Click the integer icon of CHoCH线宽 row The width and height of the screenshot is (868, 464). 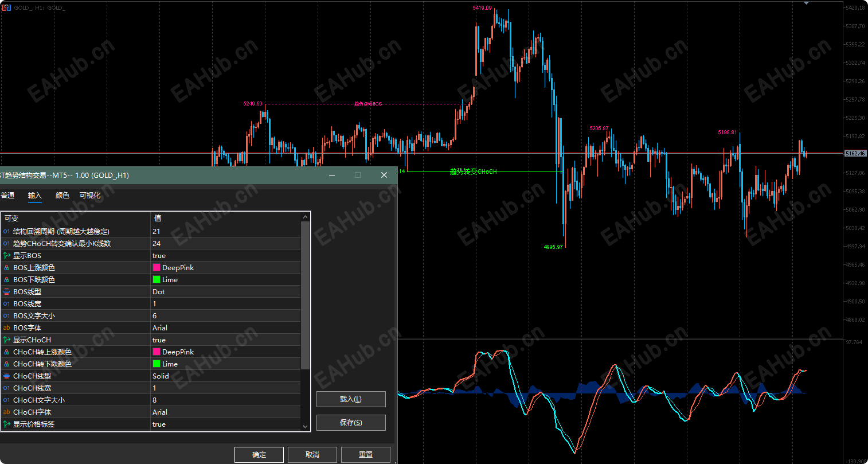[7, 388]
